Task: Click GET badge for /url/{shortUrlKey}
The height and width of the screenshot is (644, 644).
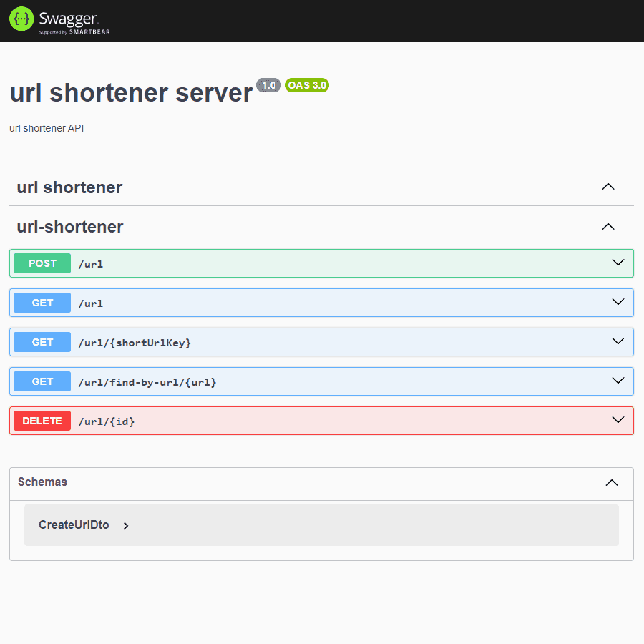Action: [42, 342]
